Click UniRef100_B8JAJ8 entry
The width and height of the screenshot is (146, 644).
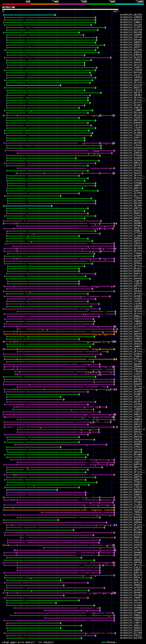[x=131, y=575]
